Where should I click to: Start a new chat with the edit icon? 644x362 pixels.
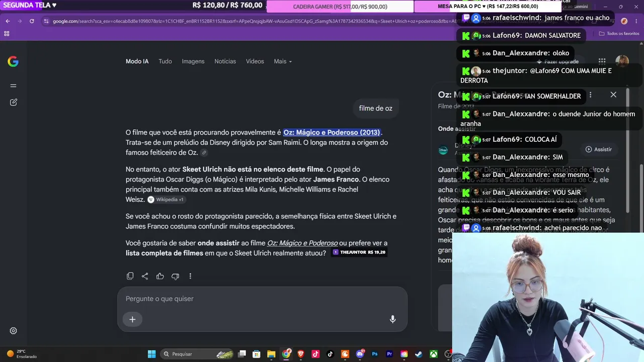pyautogui.click(x=14, y=102)
